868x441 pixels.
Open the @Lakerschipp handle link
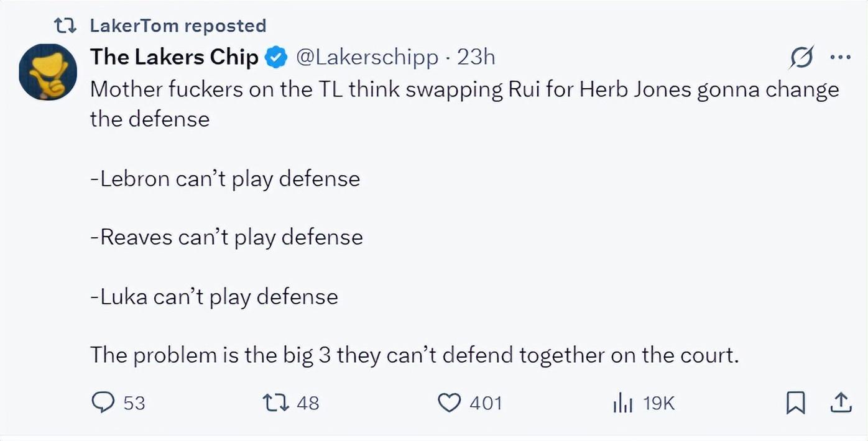[367, 57]
